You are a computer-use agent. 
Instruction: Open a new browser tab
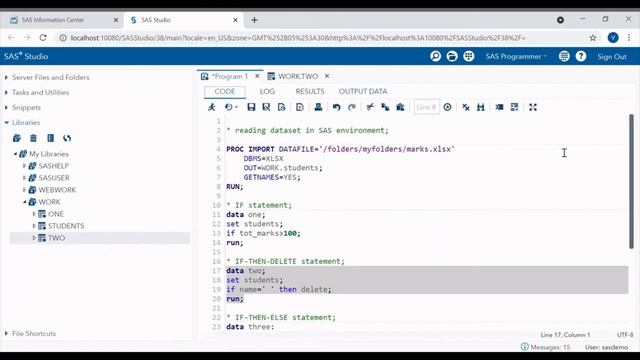tap(254, 20)
